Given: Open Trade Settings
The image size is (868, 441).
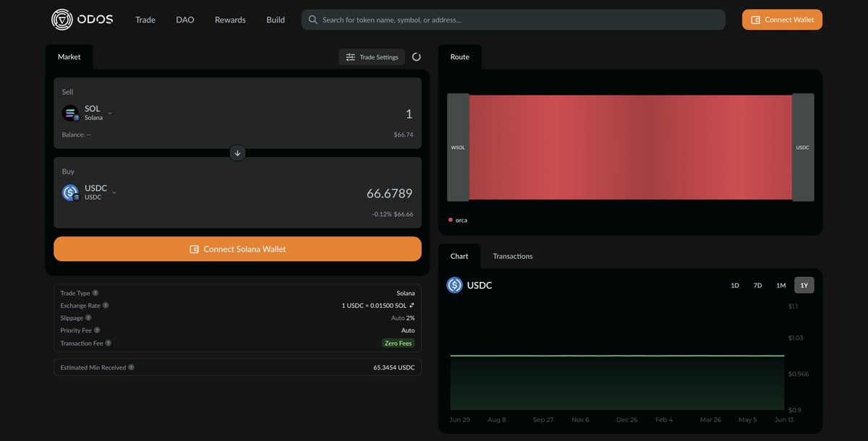Looking at the screenshot, I should tap(372, 57).
